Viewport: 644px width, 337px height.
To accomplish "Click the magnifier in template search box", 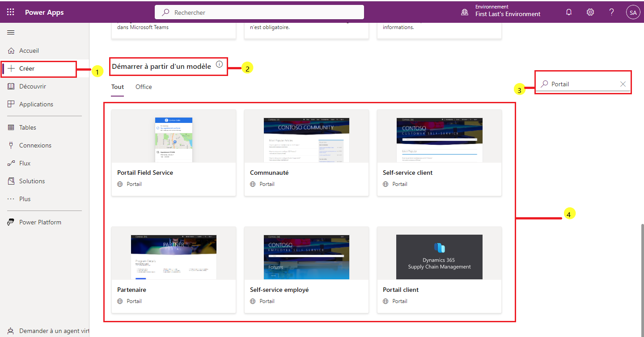I will click(545, 84).
